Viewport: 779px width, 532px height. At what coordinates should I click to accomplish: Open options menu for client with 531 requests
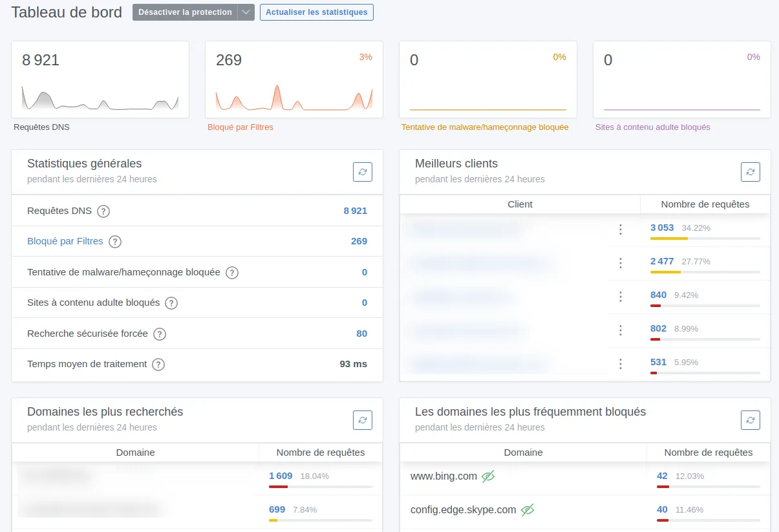(x=621, y=364)
